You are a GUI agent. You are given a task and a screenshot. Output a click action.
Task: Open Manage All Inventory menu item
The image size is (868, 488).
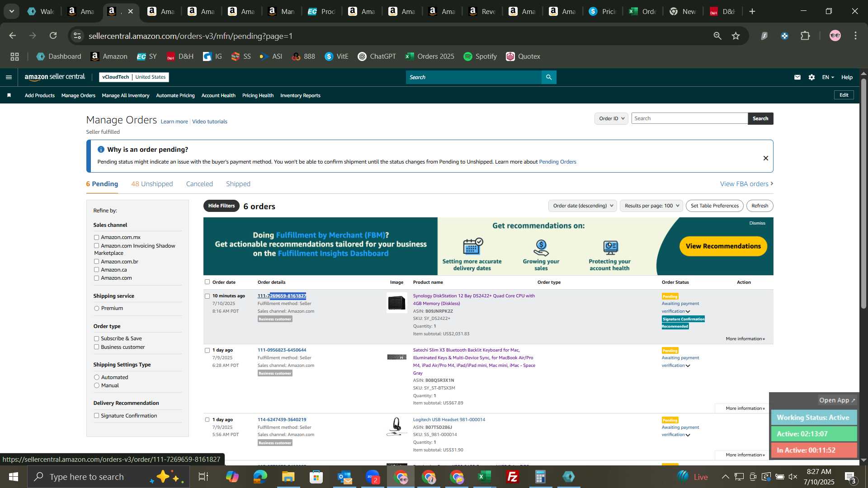click(126, 95)
